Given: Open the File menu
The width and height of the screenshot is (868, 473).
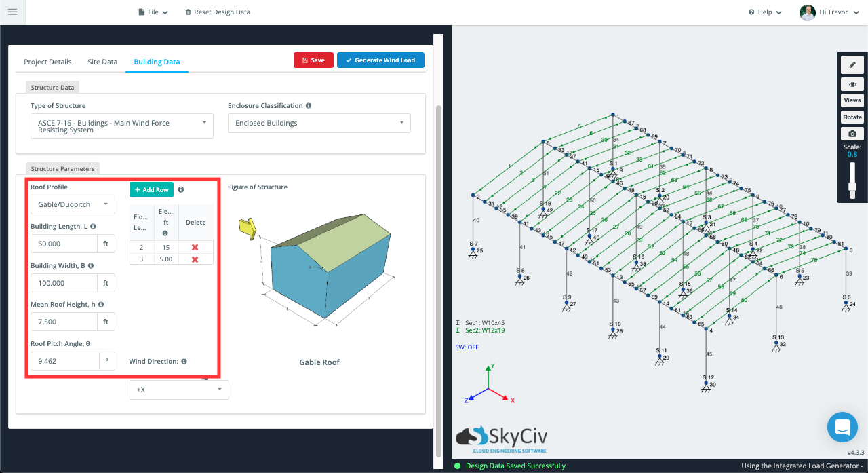Looking at the screenshot, I should click(x=153, y=12).
